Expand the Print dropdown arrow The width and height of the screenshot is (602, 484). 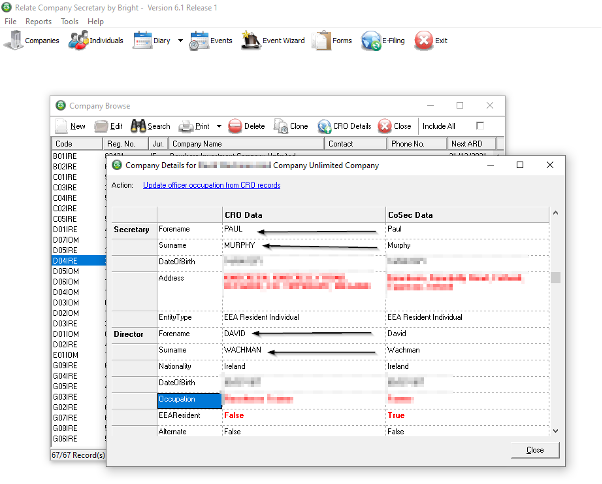point(219,126)
